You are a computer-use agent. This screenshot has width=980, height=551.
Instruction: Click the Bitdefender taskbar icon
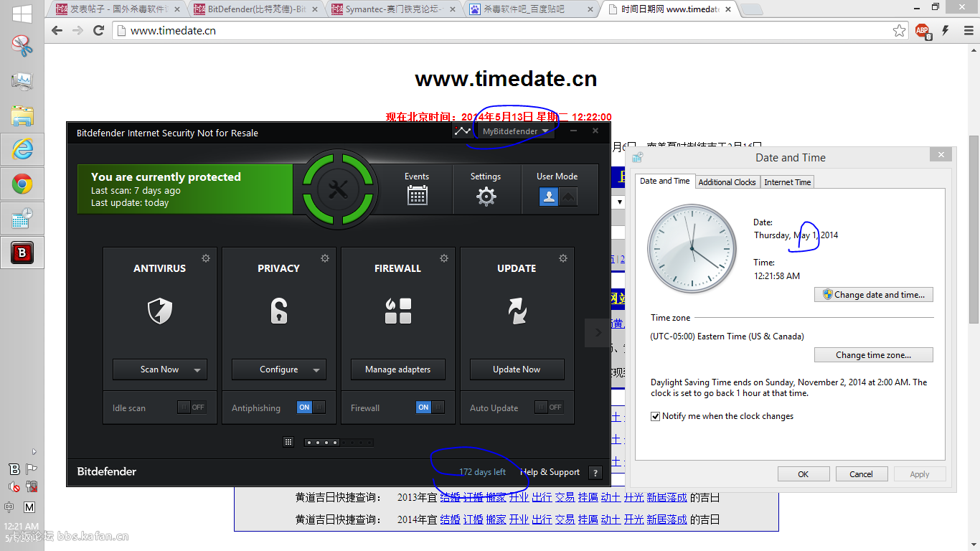coord(22,253)
